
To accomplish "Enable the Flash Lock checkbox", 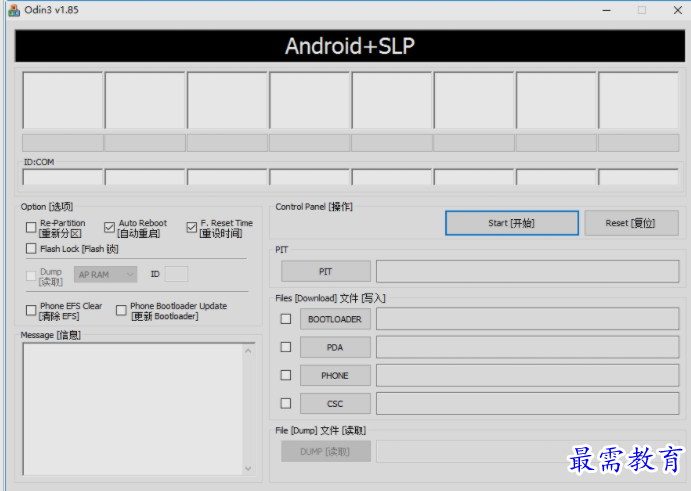I will point(31,249).
